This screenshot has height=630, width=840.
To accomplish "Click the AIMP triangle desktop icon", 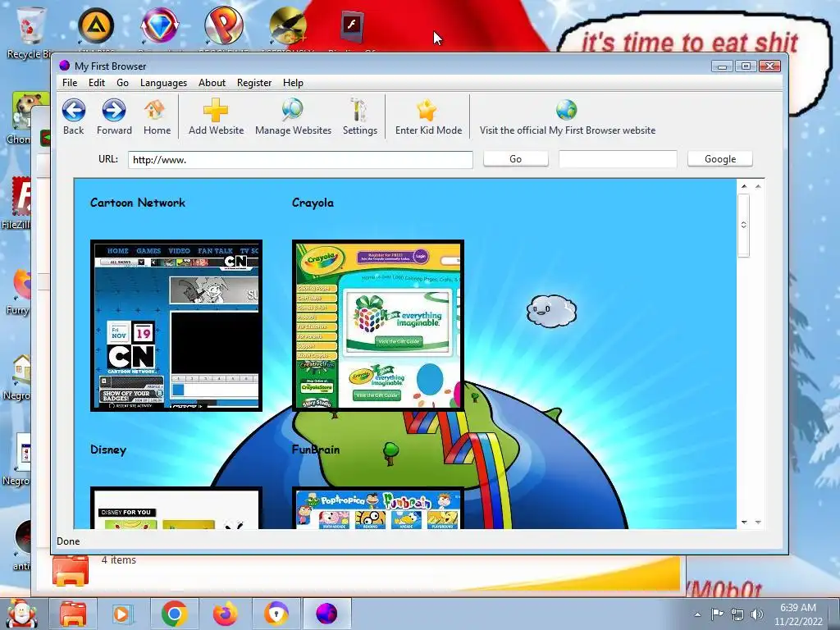I will 96,25.
